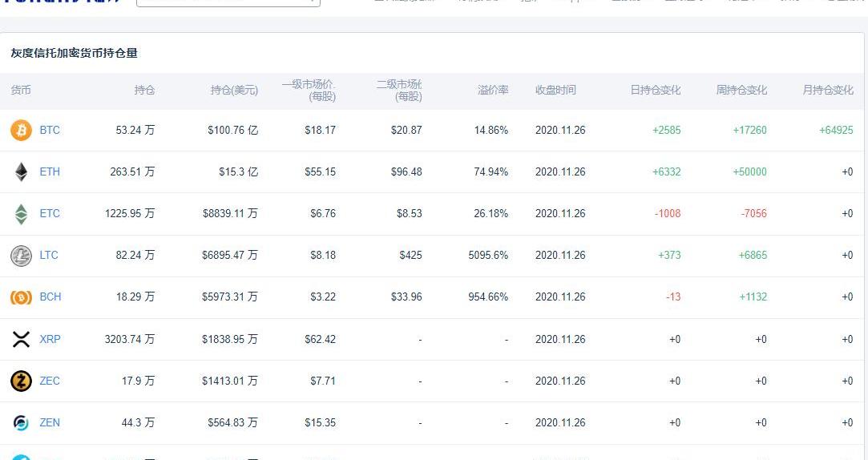
Task: Click the 收盘时间 column header
Action: point(555,91)
